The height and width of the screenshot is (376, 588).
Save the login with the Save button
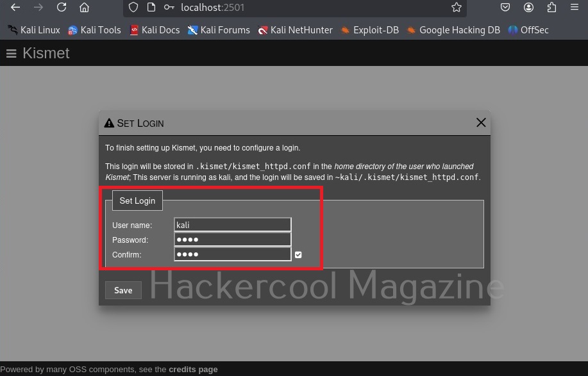click(123, 290)
